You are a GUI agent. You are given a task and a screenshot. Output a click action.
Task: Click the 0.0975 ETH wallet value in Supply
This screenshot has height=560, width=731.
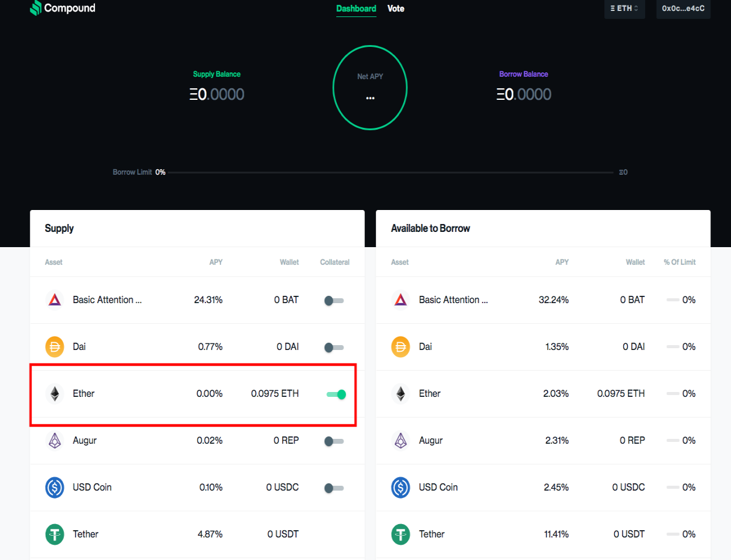click(275, 393)
